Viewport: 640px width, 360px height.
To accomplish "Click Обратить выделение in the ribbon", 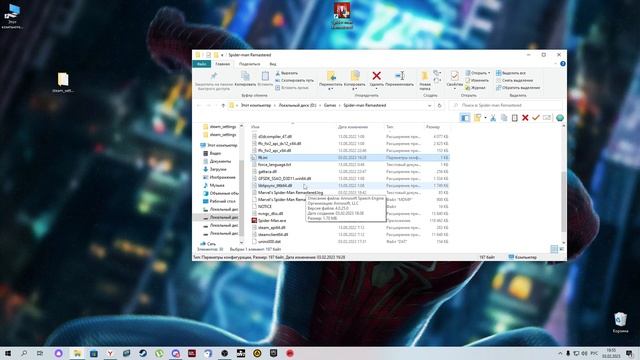I will [x=518, y=88].
